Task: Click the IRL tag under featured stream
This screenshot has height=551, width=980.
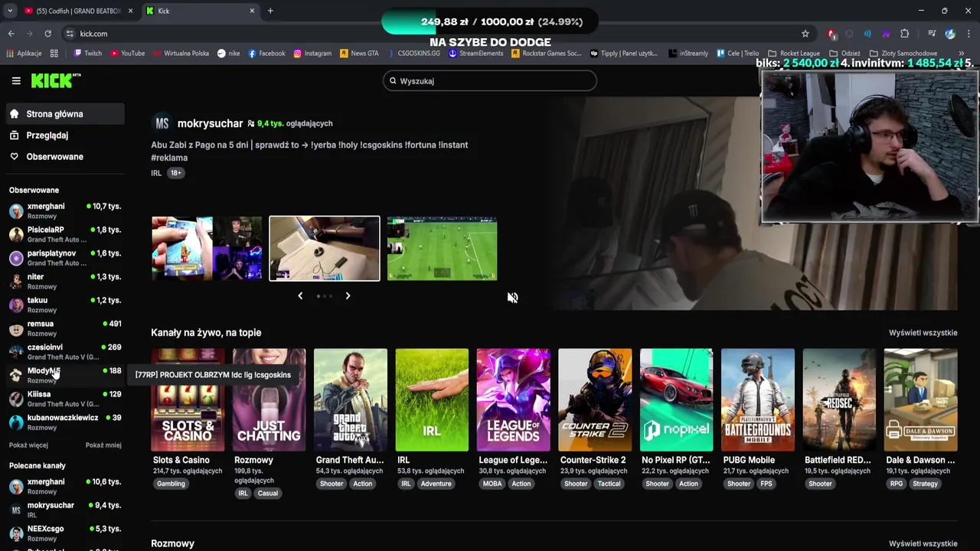Action: click(156, 173)
